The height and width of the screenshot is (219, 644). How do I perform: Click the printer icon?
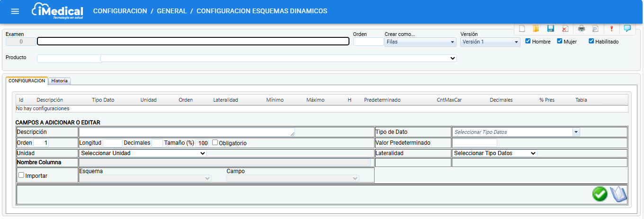click(581, 28)
